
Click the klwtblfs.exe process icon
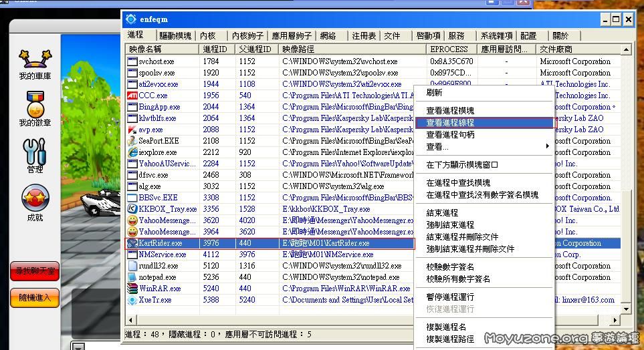(x=132, y=118)
